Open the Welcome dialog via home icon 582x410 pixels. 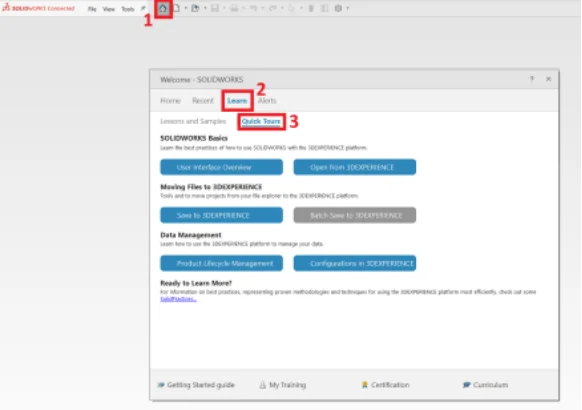point(163,8)
